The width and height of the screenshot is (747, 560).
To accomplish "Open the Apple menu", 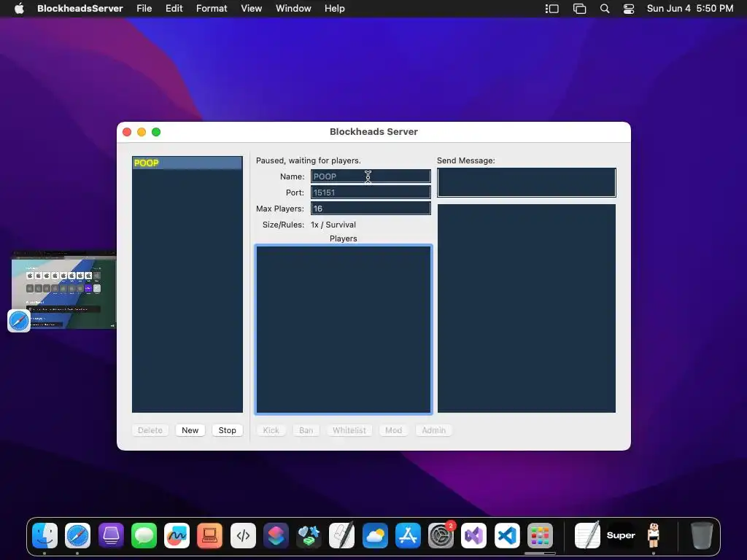I will pyautogui.click(x=19, y=9).
